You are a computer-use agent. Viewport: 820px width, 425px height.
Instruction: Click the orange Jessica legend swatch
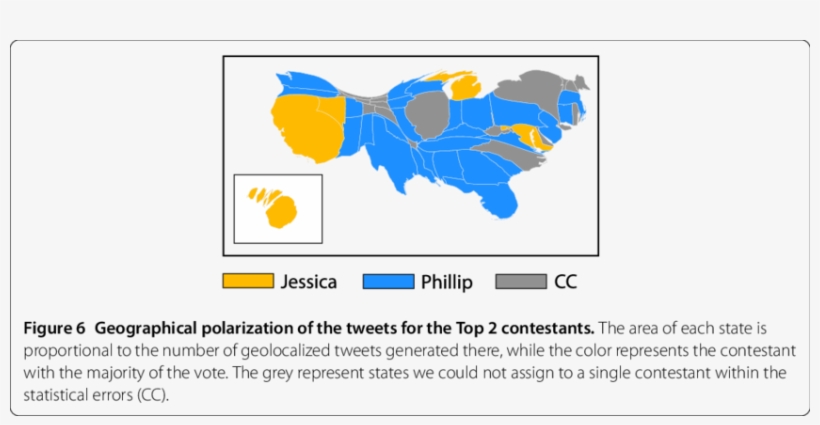(x=248, y=282)
